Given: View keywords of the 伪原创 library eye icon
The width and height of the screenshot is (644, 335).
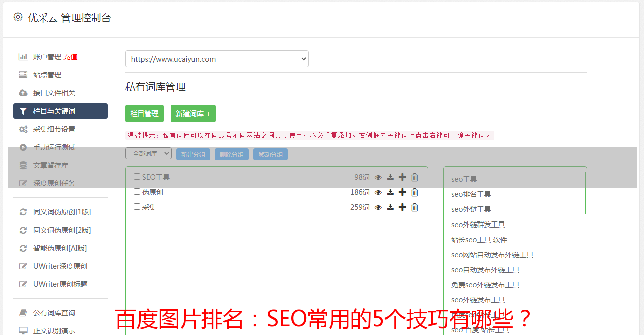Looking at the screenshot, I should [x=378, y=192].
